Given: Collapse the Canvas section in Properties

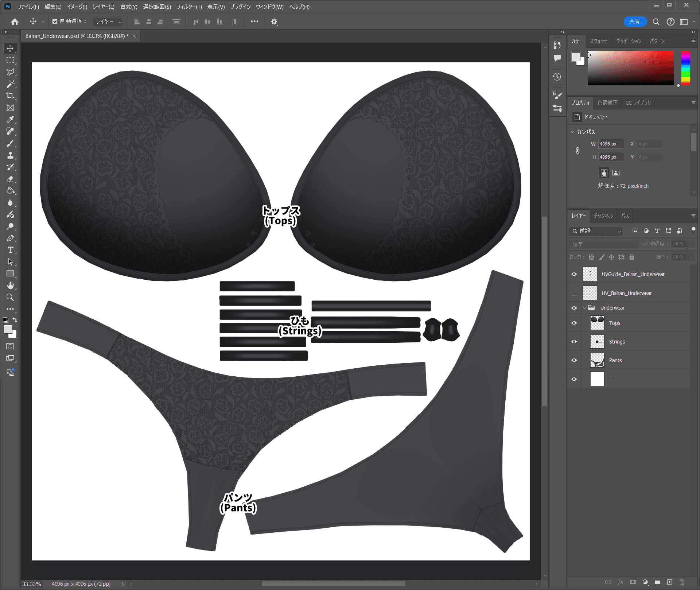Looking at the screenshot, I should (572, 132).
